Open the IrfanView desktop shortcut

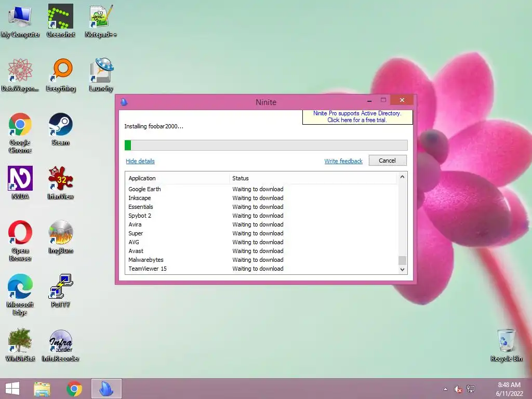click(x=60, y=182)
